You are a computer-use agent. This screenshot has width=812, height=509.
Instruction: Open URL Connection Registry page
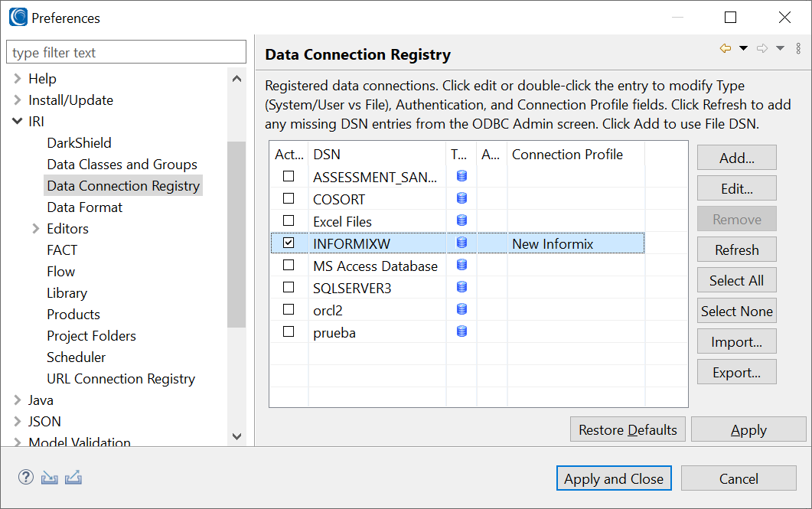point(121,379)
